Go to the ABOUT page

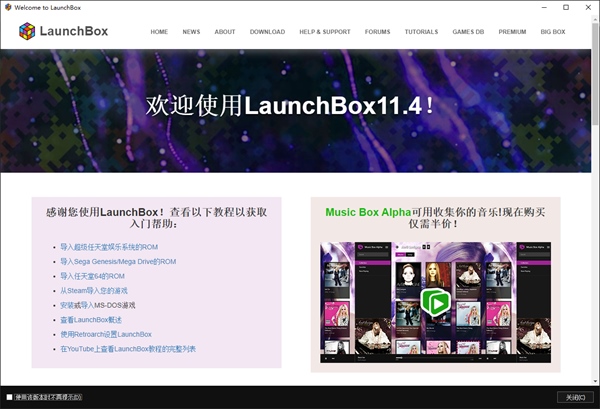(x=225, y=32)
